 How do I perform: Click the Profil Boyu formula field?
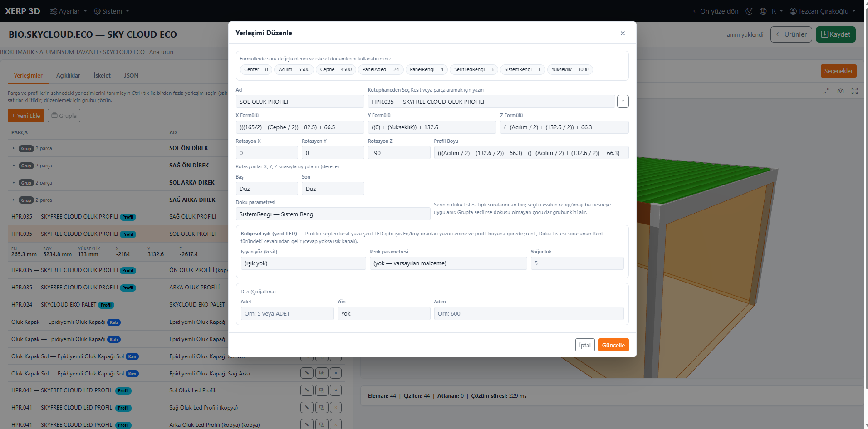531,153
